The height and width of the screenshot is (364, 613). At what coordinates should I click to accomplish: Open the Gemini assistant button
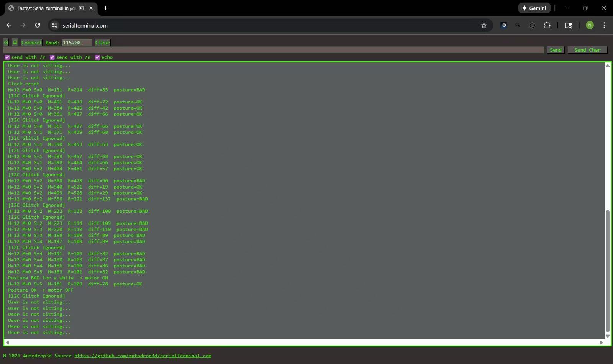point(534,8)
